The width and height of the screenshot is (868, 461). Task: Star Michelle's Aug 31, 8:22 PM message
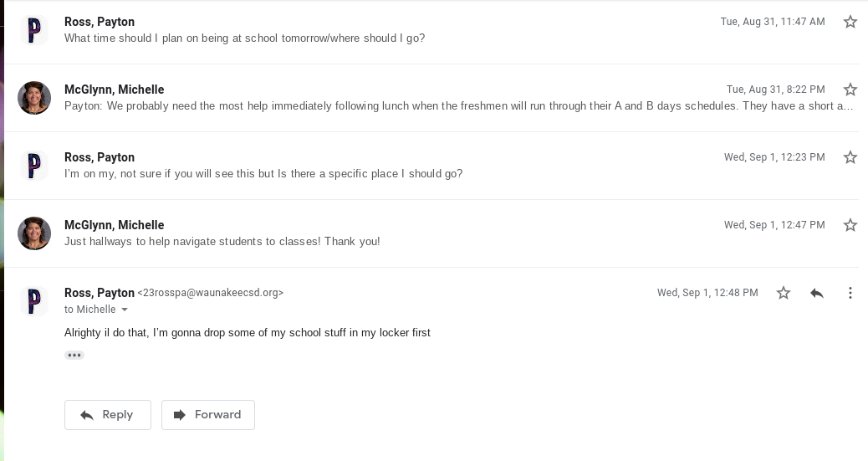tap(850, 90)
